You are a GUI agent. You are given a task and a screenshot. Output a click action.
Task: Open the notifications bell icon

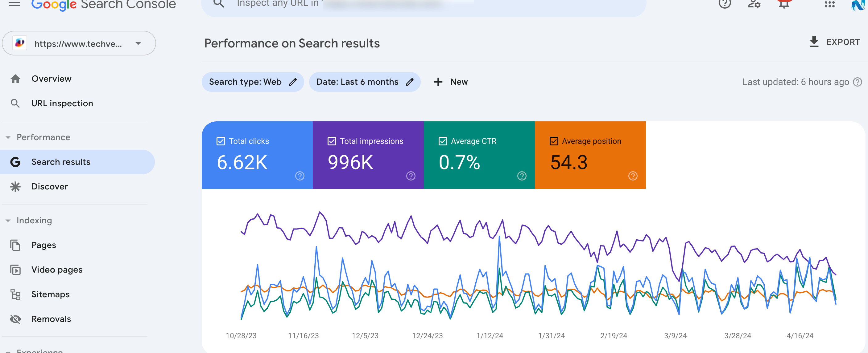pos(784,4)
